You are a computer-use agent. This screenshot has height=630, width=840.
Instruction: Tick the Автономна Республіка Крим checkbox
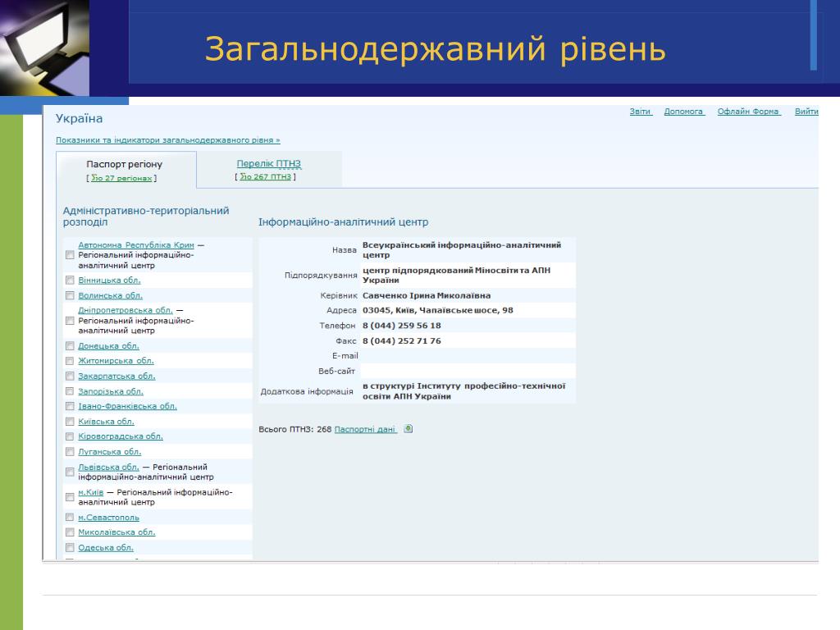pyautogui.click(x=70, y=255)
